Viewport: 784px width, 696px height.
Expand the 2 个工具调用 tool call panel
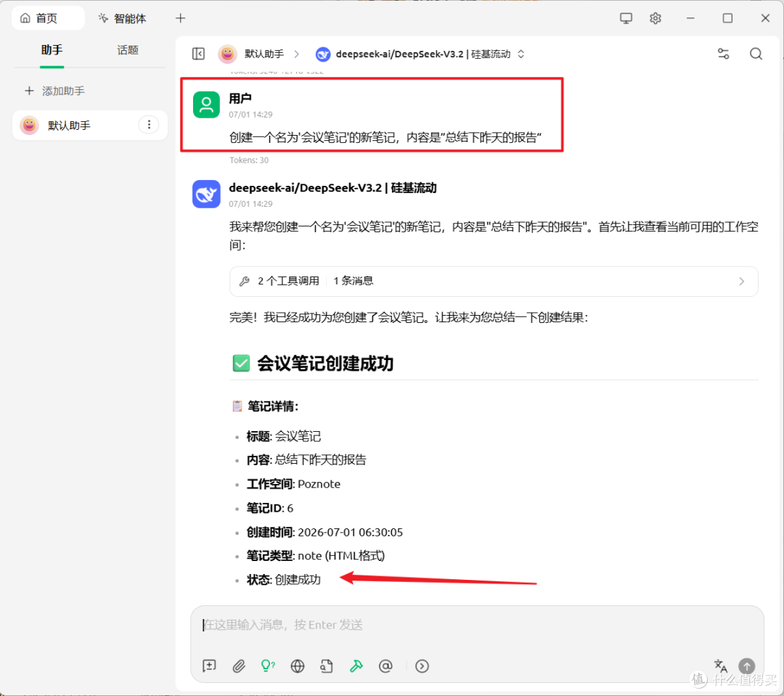(x=494, y=281)
